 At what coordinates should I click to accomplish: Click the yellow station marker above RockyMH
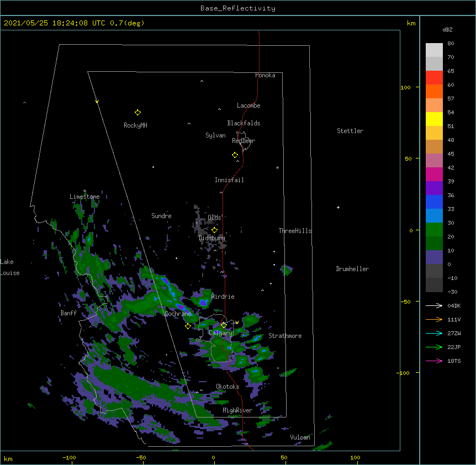(x=137, y=113)
